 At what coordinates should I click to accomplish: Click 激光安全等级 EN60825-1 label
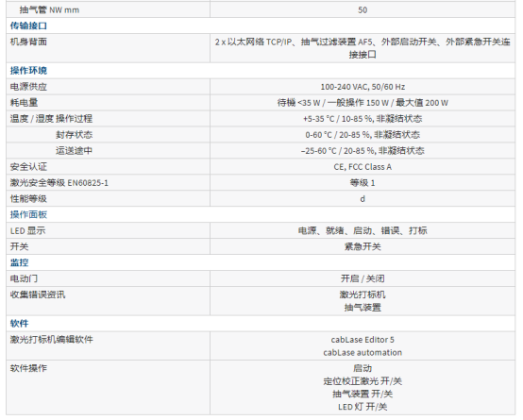coord(59,182)
